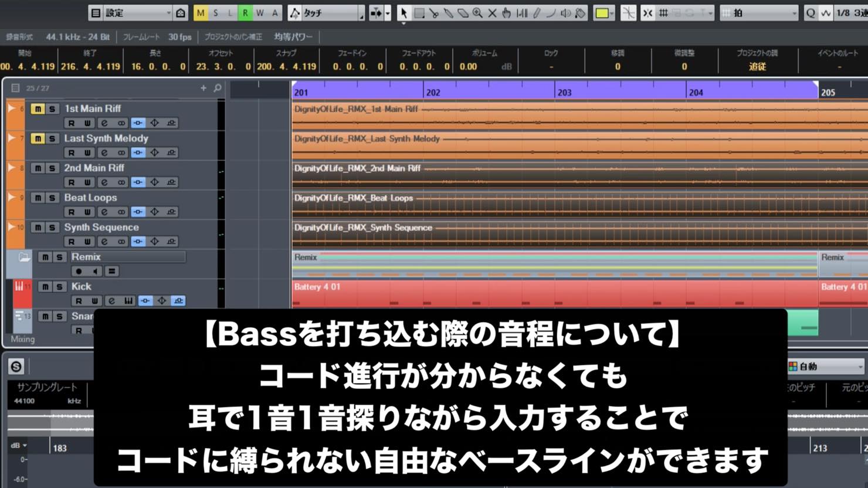Open the タッチ automation mode dropdown
This screenshot has width=868, height=488.
(x=333, y=13)
